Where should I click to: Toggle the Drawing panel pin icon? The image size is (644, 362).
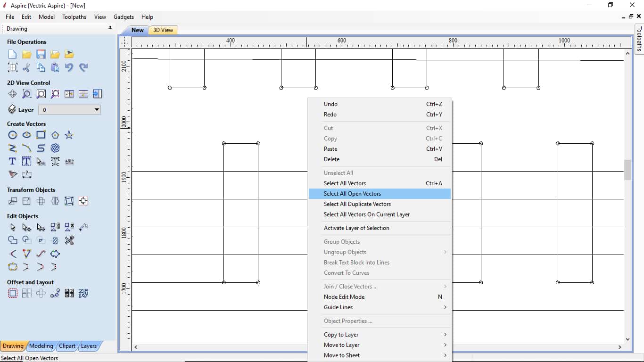110,28
